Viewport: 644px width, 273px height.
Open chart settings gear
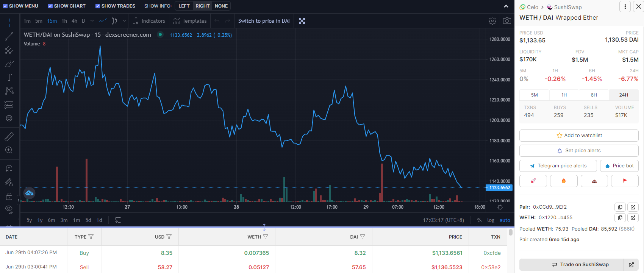(x=492, y=21)
